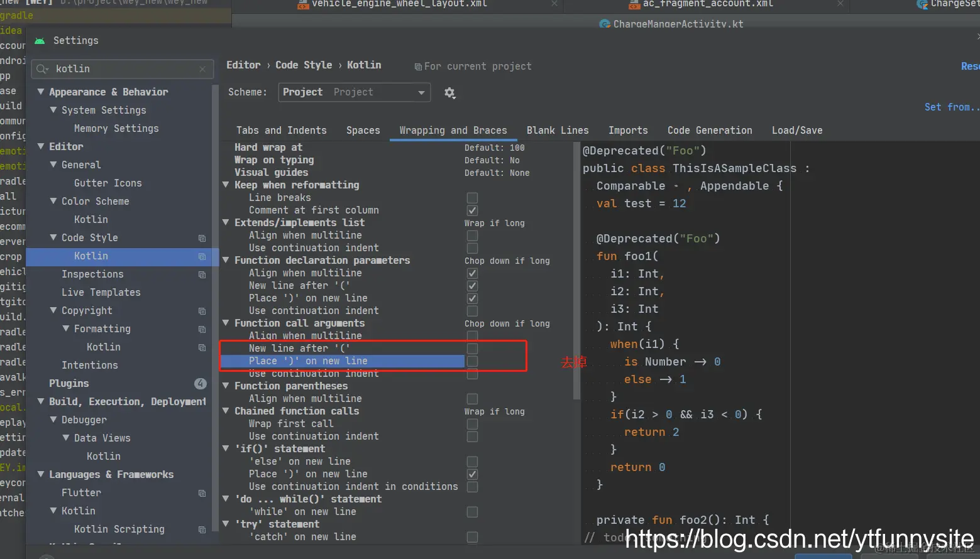
Task: Collapse Appearance & Behavior tree node
Action: pos(41,92)
